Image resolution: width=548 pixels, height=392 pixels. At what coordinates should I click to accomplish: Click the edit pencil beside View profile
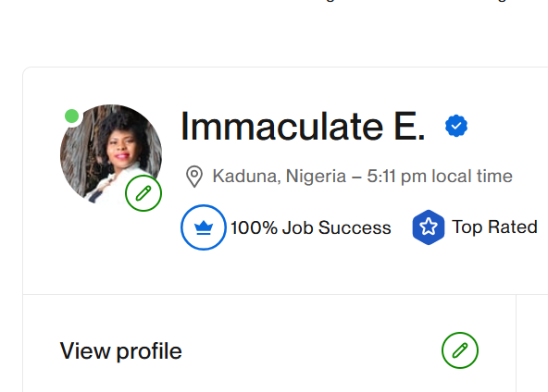click(x=460, y=350)
